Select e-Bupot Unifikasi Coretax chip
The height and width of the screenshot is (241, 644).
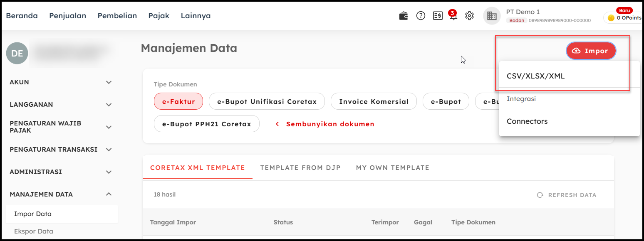click(267, 101)
